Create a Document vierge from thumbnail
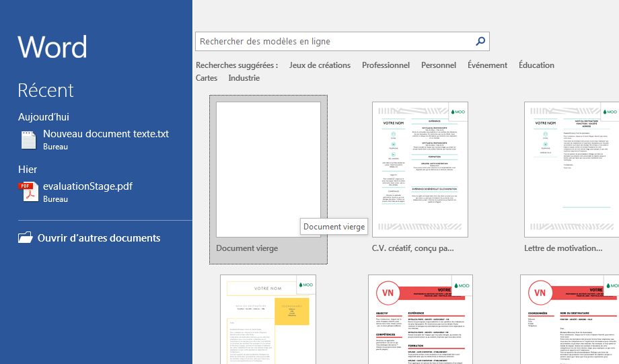Image resolution: width=619 pixels, height=364 pixels. (268, 170)
